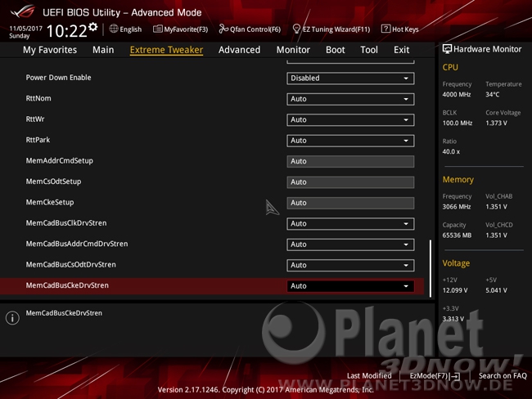Viewport: 532px width, 399px height.
Task: Open the Boot tab
Action: (336, 50)
